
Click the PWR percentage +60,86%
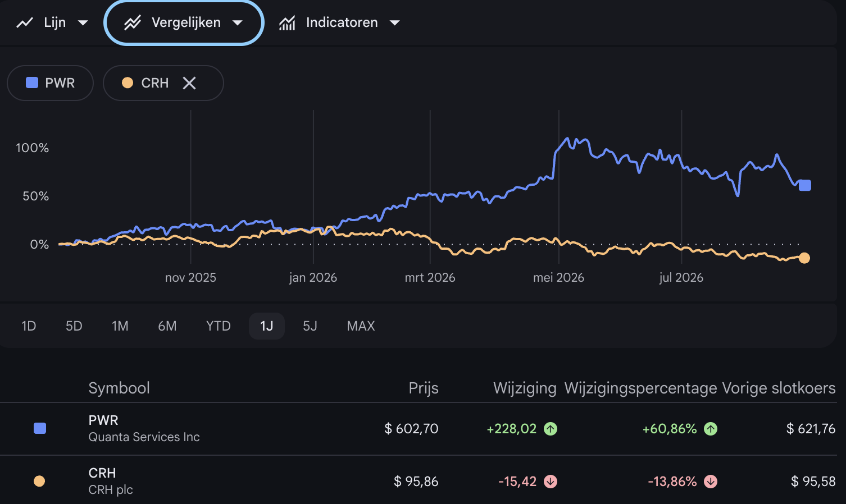click(670, 429)
